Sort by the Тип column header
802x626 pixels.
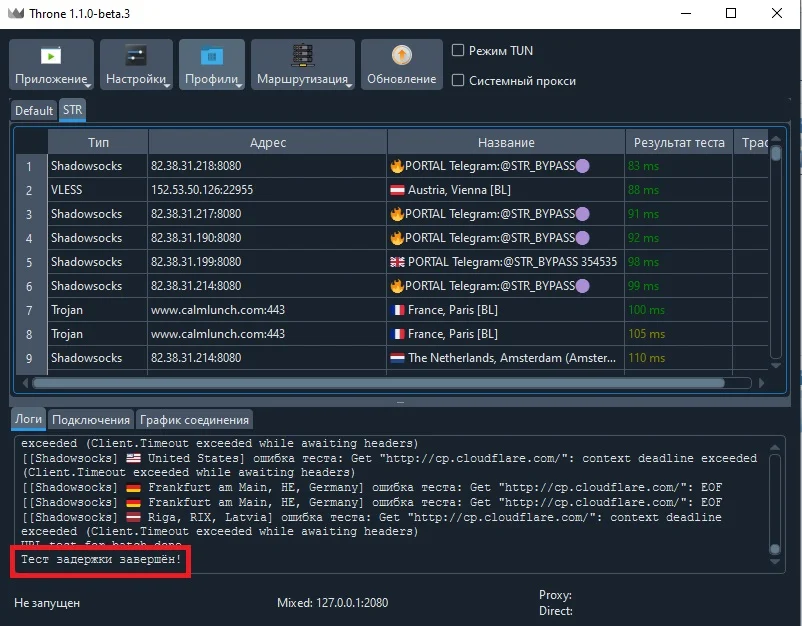pyautogui.click(x=98, y=142)
